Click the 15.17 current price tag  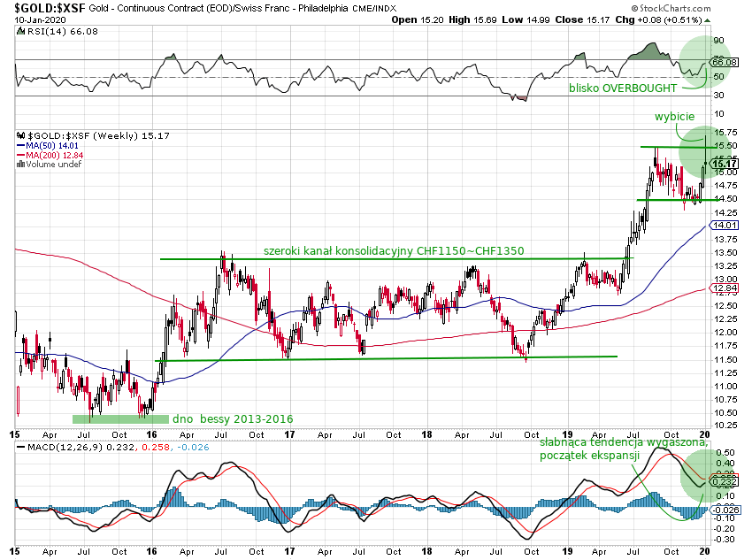724,164
